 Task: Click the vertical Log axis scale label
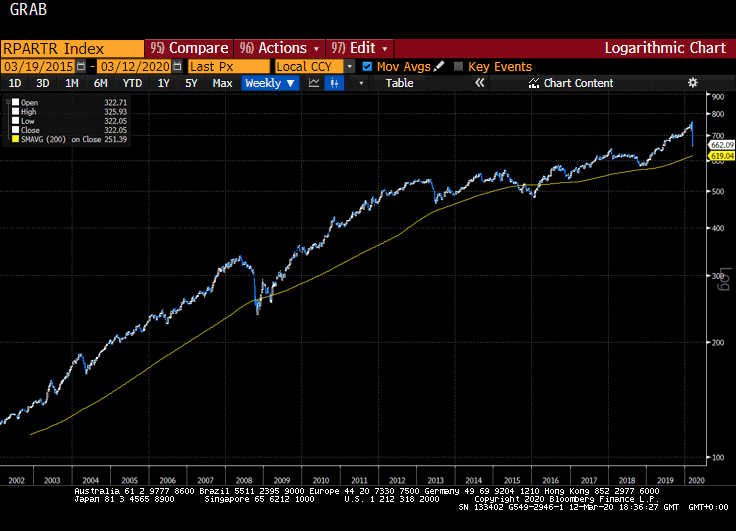[x=725, y=279]
